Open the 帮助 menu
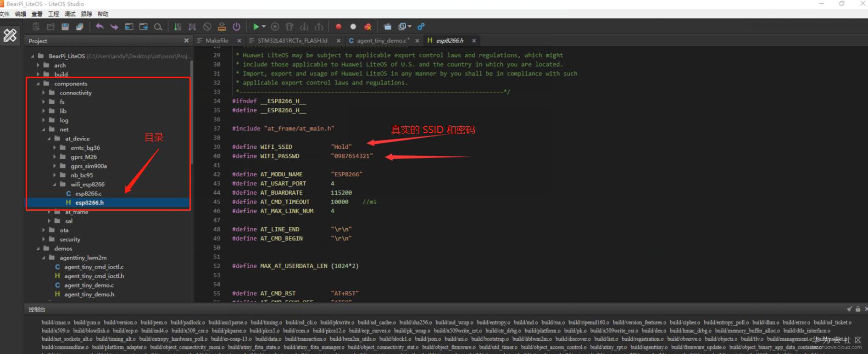868x354 pixels. pos(103,14)
